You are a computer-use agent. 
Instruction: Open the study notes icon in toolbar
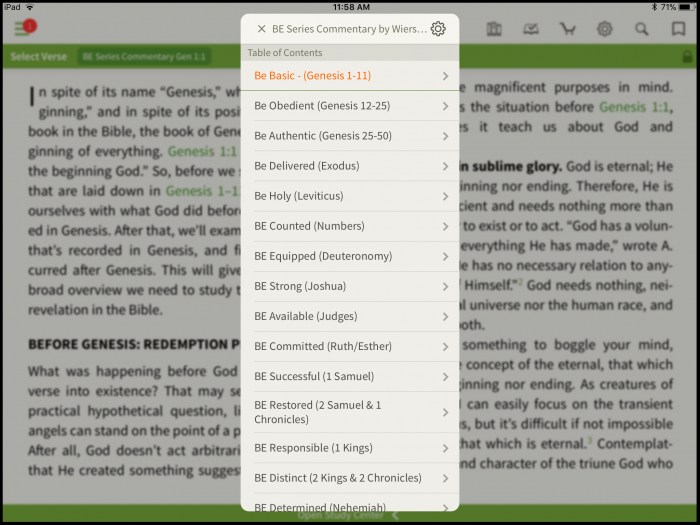coord(531,29)
